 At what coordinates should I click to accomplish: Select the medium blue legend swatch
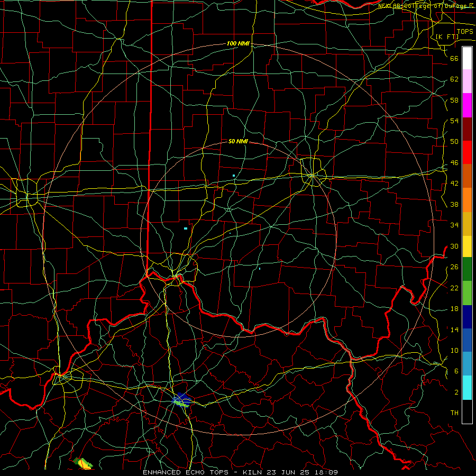467,340
